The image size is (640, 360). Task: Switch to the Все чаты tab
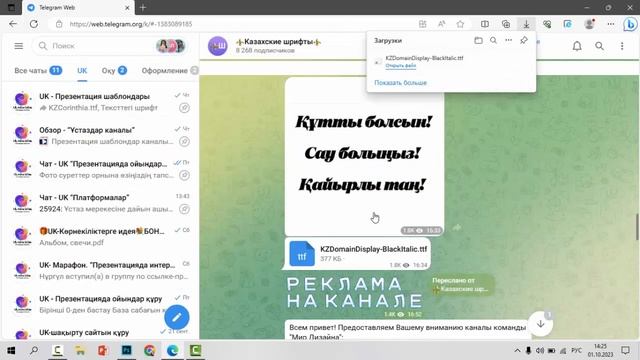pos(38,71)
